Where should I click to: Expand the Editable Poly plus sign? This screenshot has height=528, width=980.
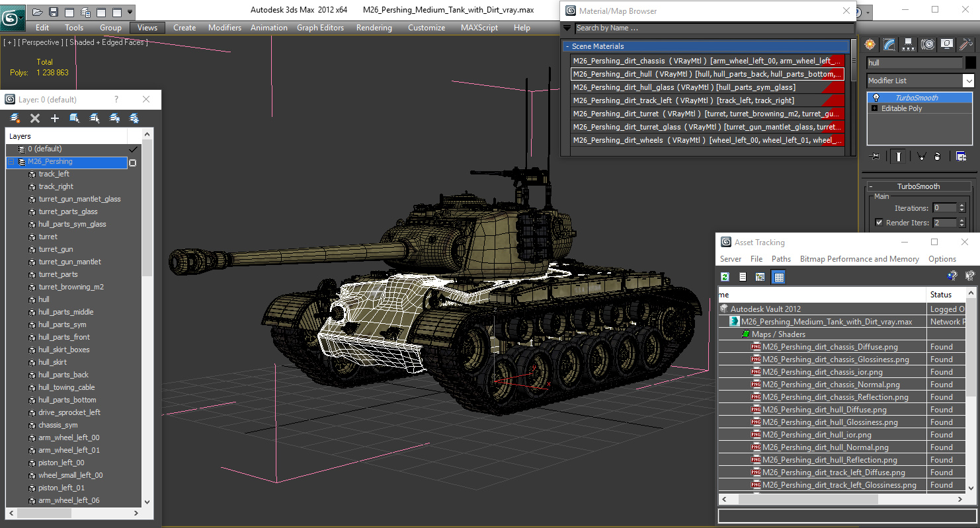(875, 108)
